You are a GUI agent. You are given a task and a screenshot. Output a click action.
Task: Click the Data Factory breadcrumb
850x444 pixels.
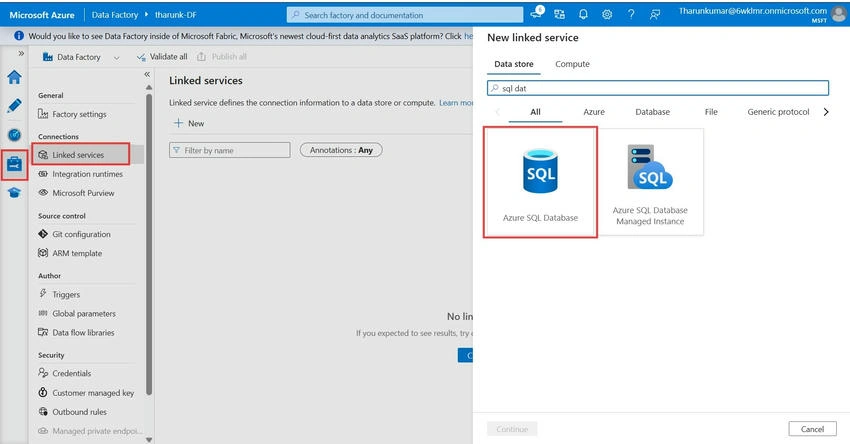(x=115, y=15)
